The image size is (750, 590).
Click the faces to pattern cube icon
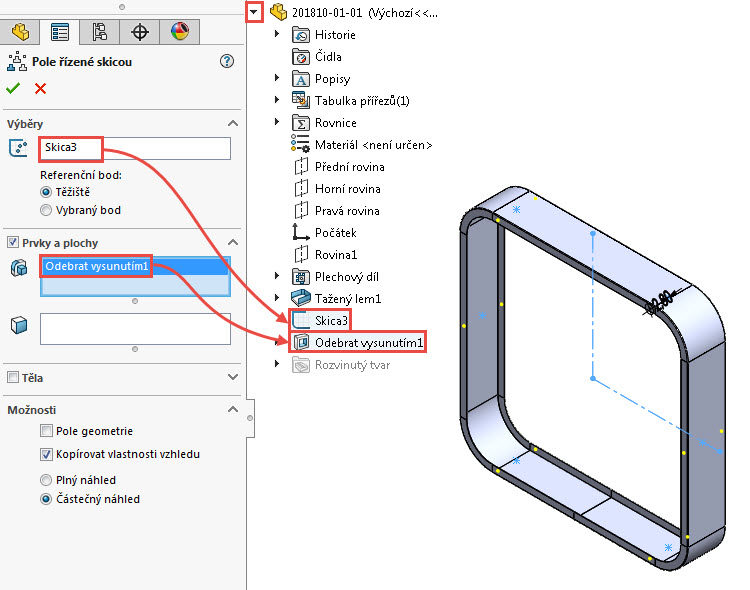(x=19, y=325)
